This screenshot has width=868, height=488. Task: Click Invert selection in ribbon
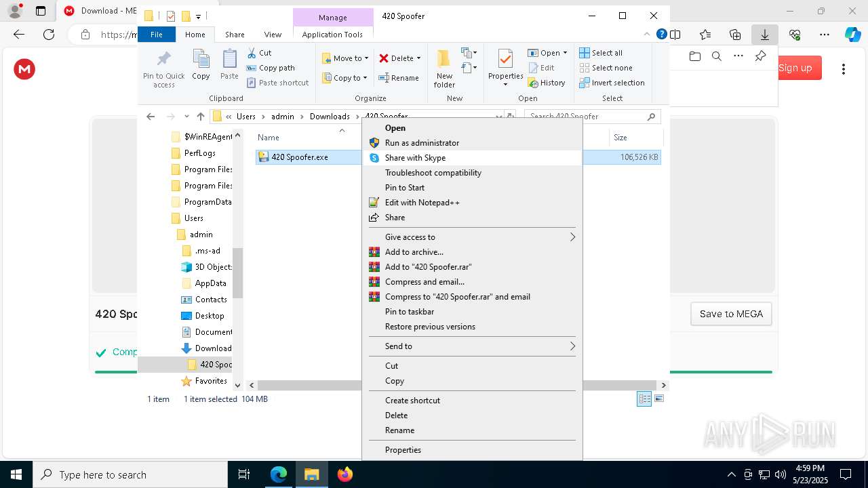612,83
